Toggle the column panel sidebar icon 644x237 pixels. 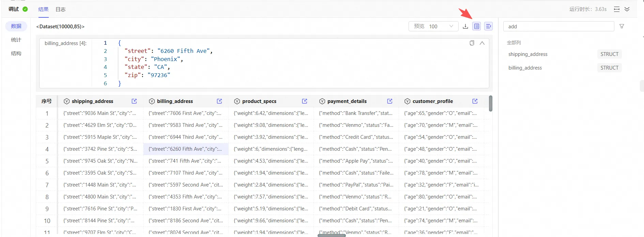(x=488, y=26)
